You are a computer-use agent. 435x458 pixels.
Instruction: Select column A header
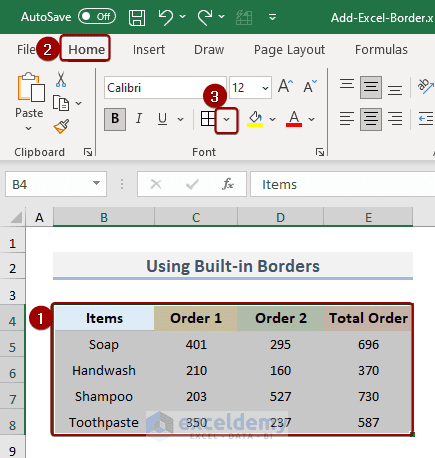[39, 218]
